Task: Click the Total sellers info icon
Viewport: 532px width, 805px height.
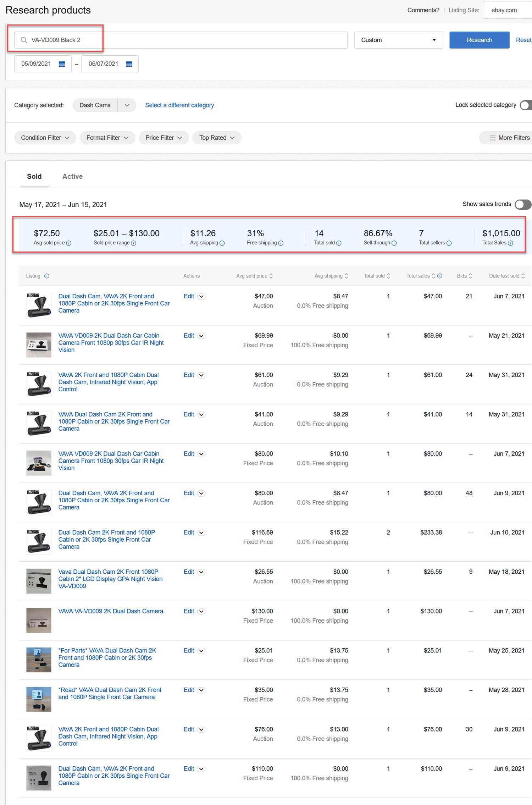Action: pos(449,243)
